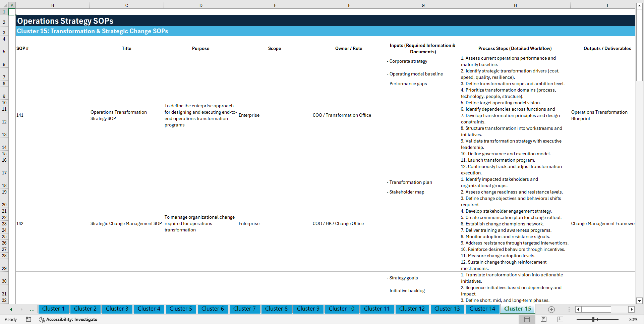Switch to Page Break Preview icon
Screen dimensions: 644x324
[560, 319]
